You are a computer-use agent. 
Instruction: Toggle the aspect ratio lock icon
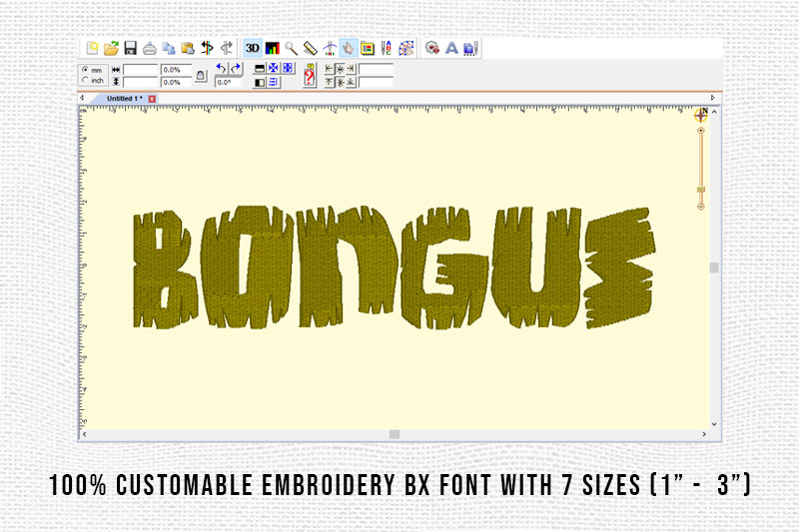click(x=201, y=76)
